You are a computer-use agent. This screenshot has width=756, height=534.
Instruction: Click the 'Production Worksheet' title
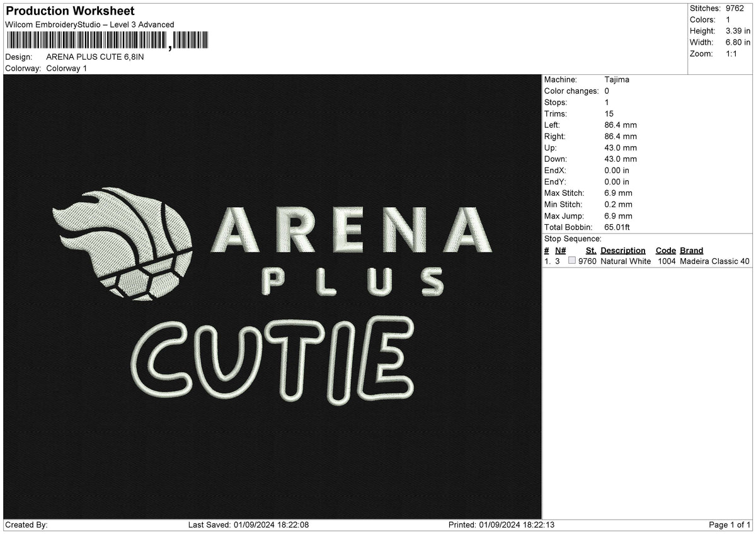coord(70,11)
